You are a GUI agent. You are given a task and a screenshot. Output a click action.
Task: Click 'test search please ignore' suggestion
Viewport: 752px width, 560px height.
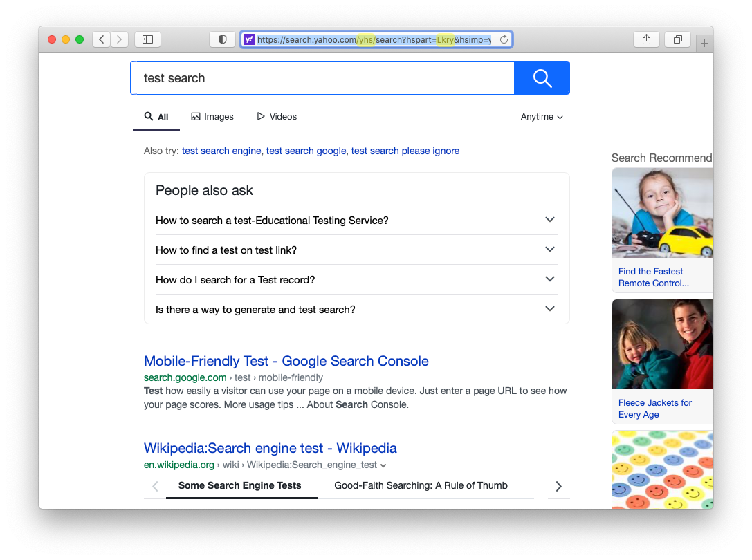coord(405,151)
